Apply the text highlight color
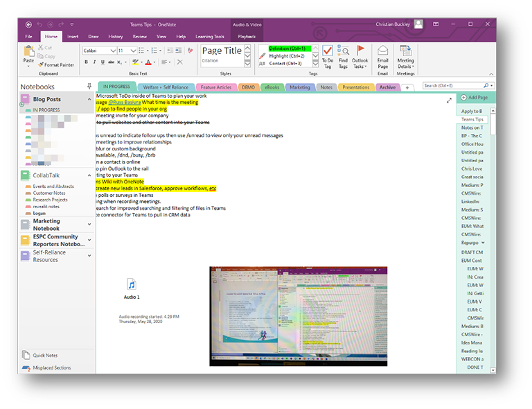 pyautogui.click(x=135, y=62)
